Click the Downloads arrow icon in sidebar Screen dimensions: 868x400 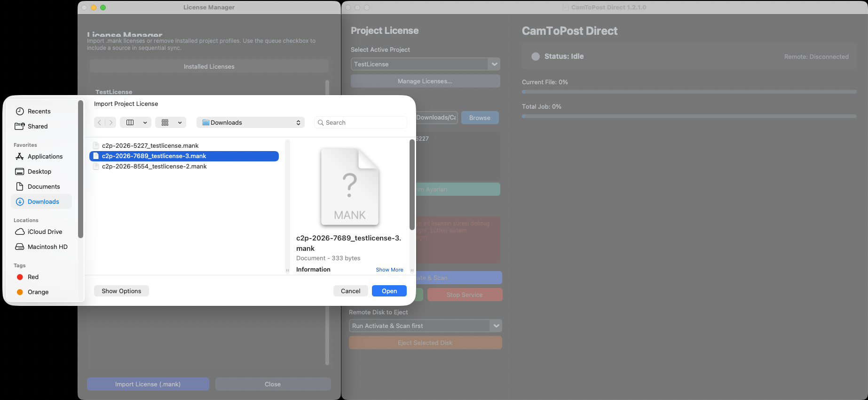click(20, 201)
